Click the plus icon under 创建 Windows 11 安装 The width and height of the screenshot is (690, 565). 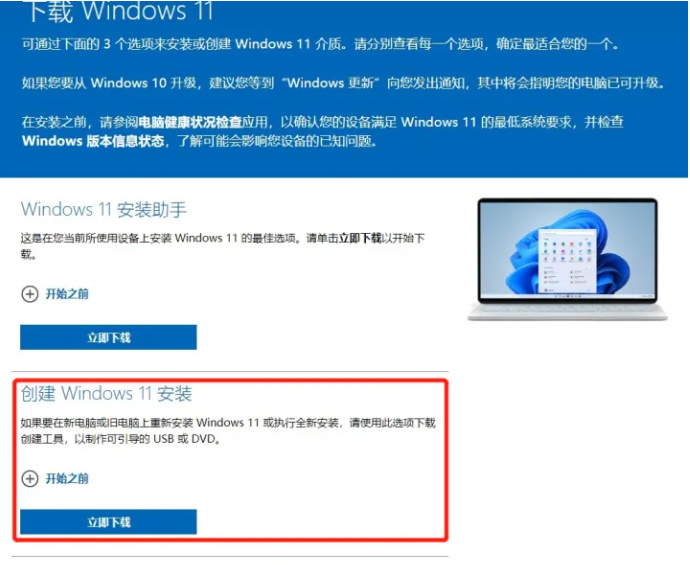[30, 478]
